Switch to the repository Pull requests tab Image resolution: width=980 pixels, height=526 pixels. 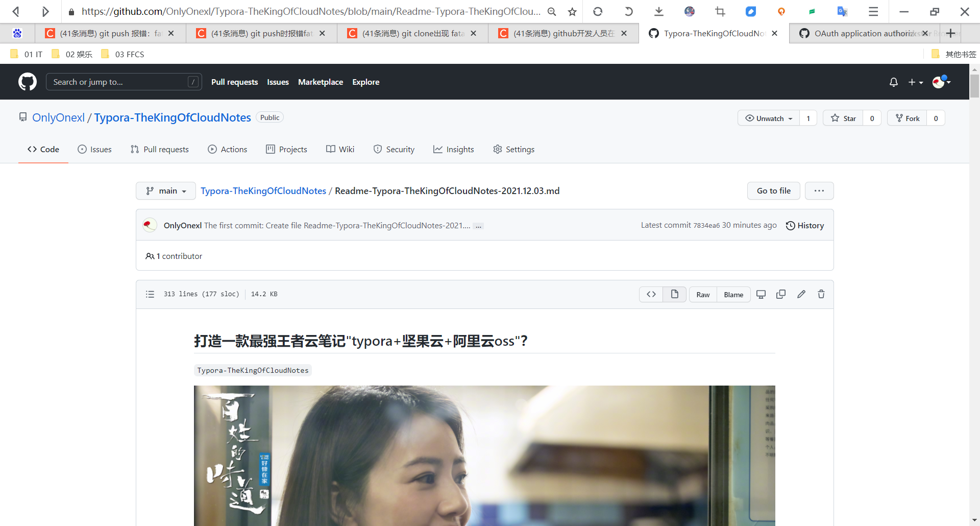tap(160, 149)
